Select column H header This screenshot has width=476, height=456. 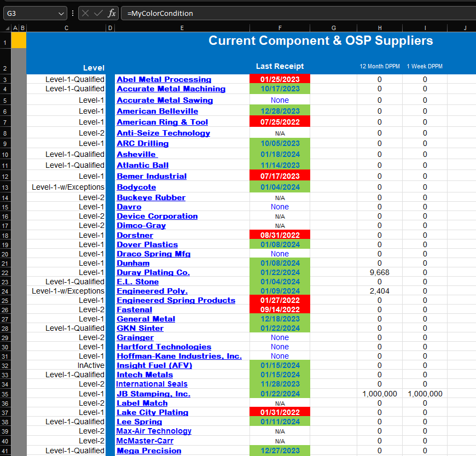[380, 28]
